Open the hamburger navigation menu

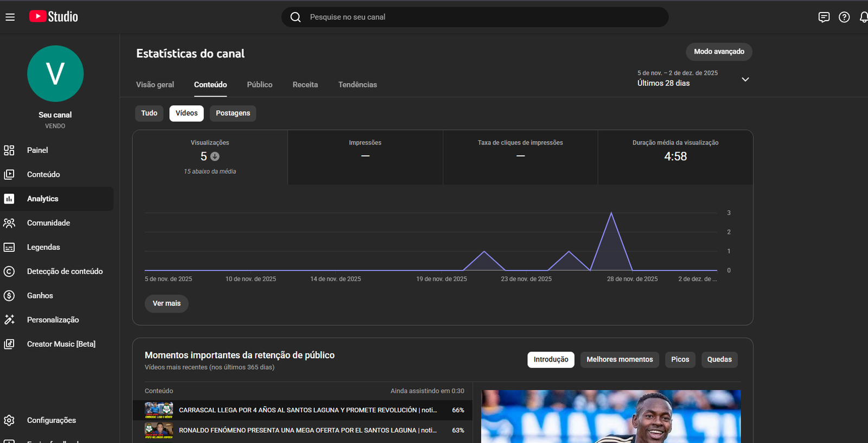click(10, 17)
